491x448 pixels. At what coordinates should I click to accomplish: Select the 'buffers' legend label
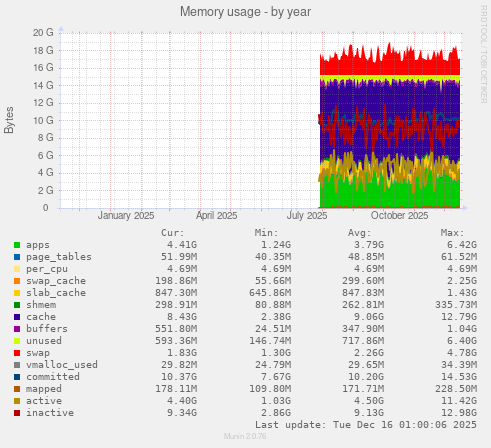point(47,329)
